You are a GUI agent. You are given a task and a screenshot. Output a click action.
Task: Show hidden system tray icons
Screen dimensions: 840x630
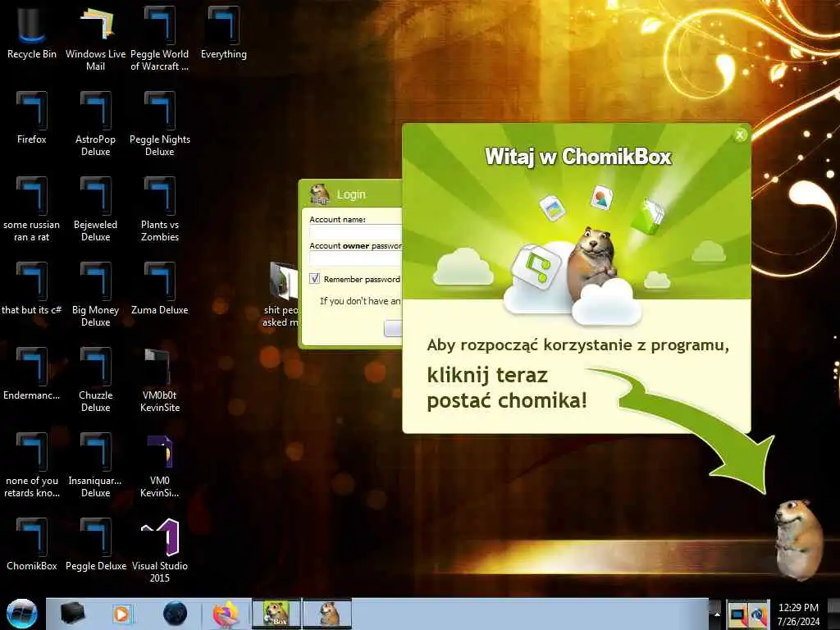717,614
